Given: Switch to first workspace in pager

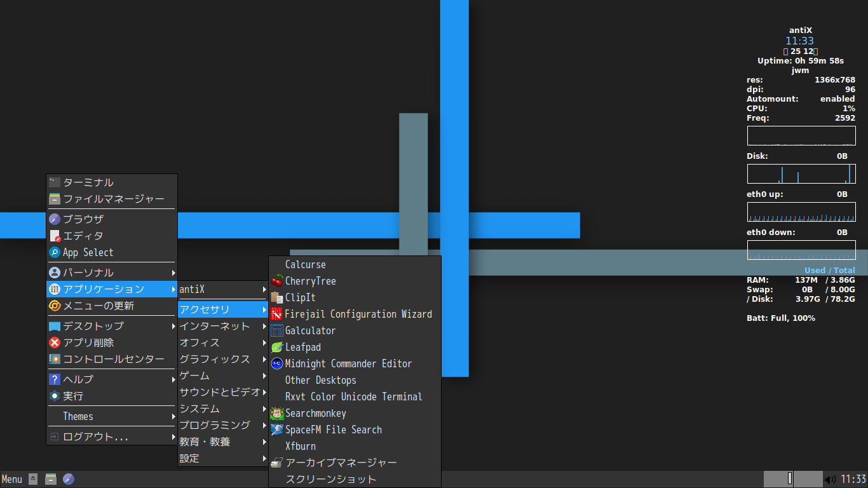Looking at the screenshot, I should click(778, 478).
